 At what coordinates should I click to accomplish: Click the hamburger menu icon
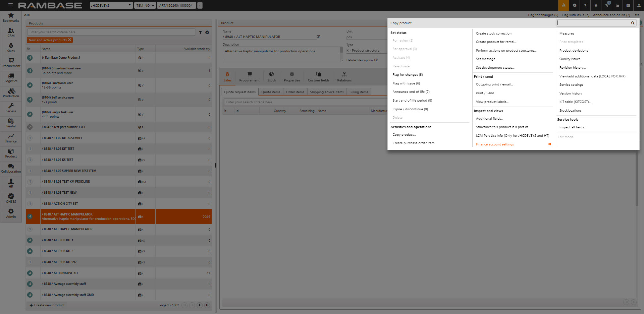tap(10, 5)
